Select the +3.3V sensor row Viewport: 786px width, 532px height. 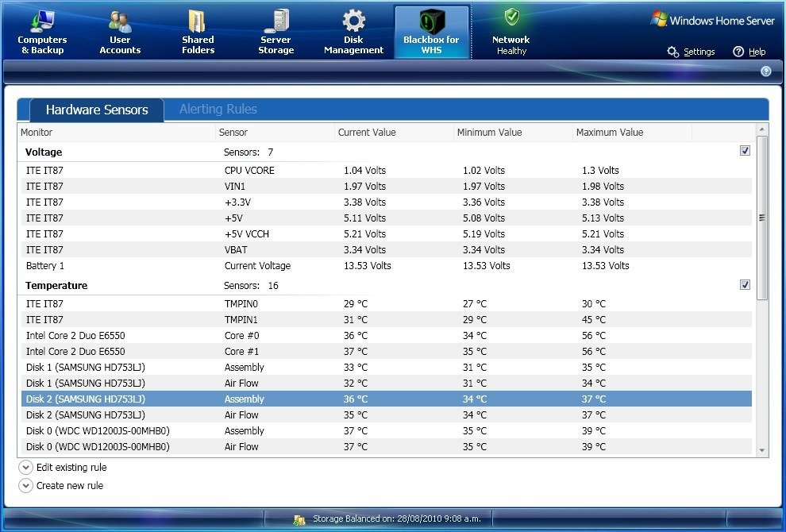coord(387,202)
